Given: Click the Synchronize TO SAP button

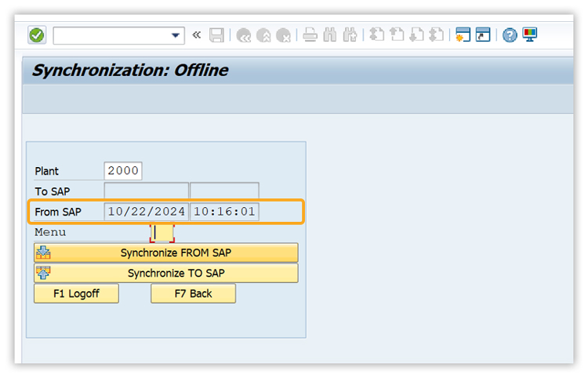Looking at the screenshot, I should [x=166, y=273].
